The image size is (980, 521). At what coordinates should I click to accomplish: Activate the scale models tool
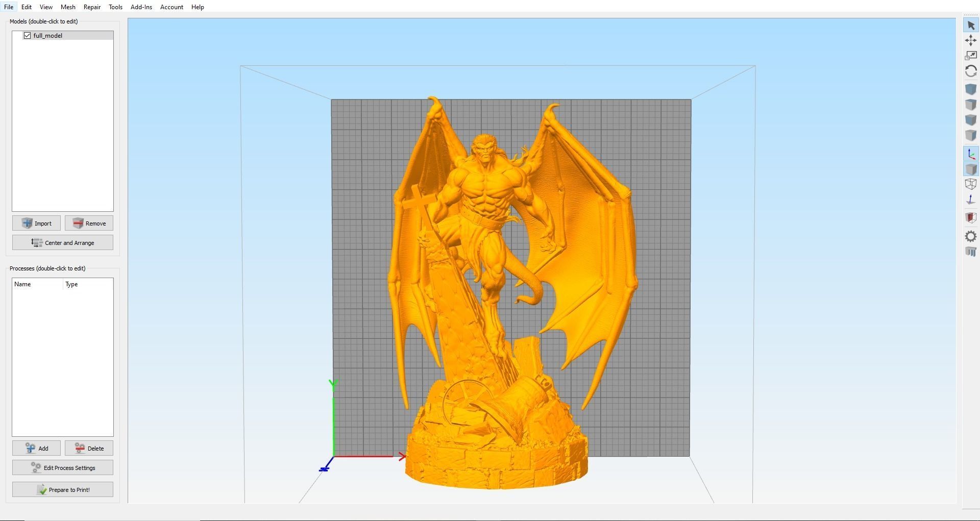tap(971, 56)
